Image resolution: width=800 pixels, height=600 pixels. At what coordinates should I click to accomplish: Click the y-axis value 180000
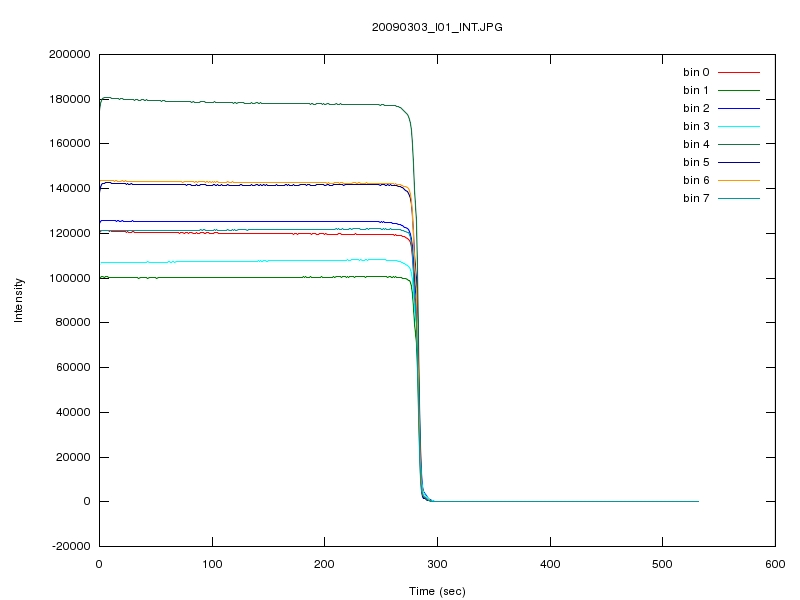pos(70,99)
